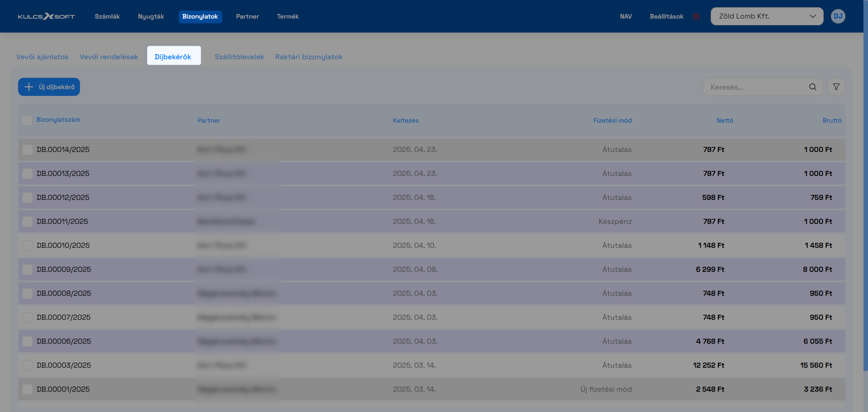The height and width of the screenshot is (412, 868).
Task: Open the Beállítások menu
Action: click(x=666, y=17)
